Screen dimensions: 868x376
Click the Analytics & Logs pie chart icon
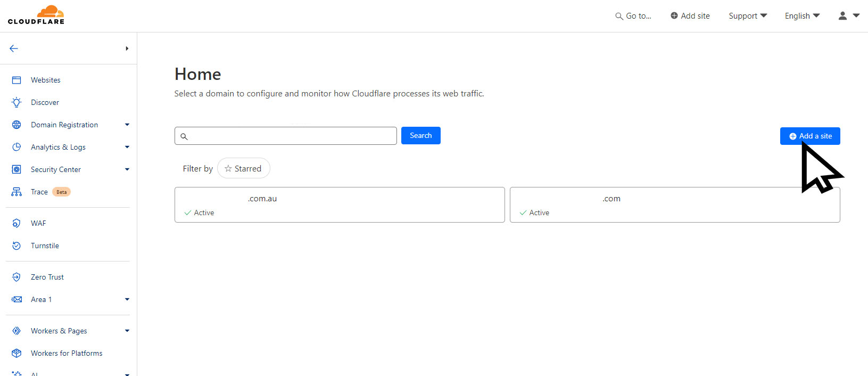[16, 147]
